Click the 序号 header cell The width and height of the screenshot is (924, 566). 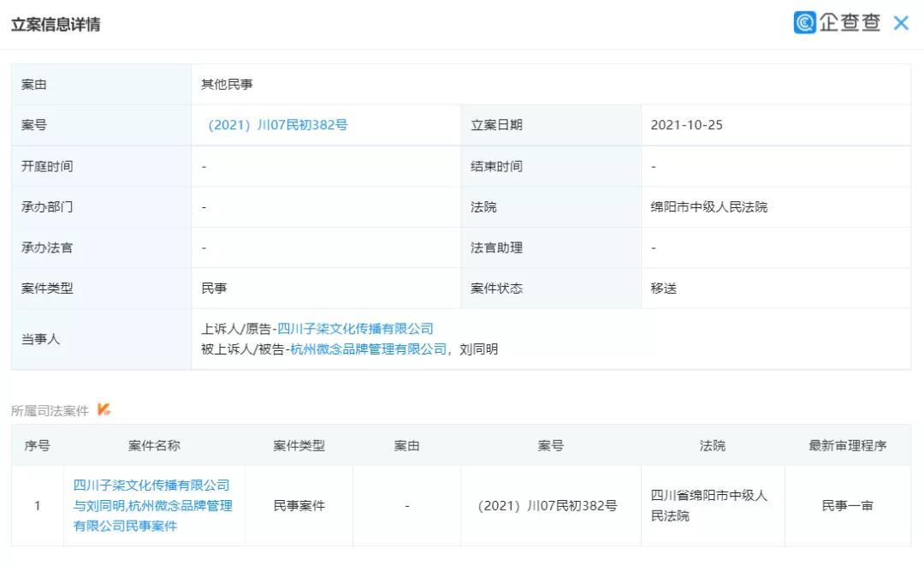[36, 445]
